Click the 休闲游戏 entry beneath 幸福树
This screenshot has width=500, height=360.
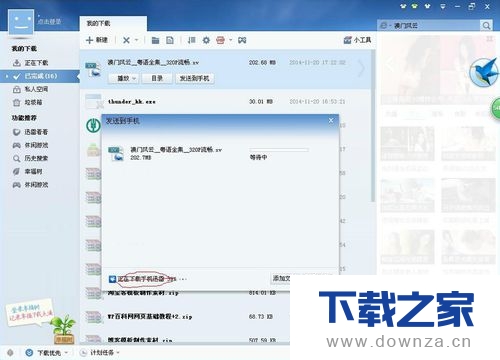36,184
